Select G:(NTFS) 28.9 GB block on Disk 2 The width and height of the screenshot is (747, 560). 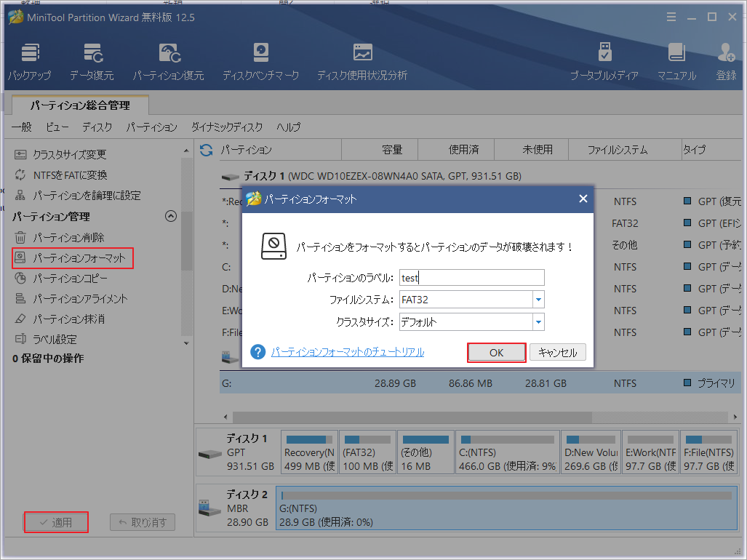pos(506,508)
